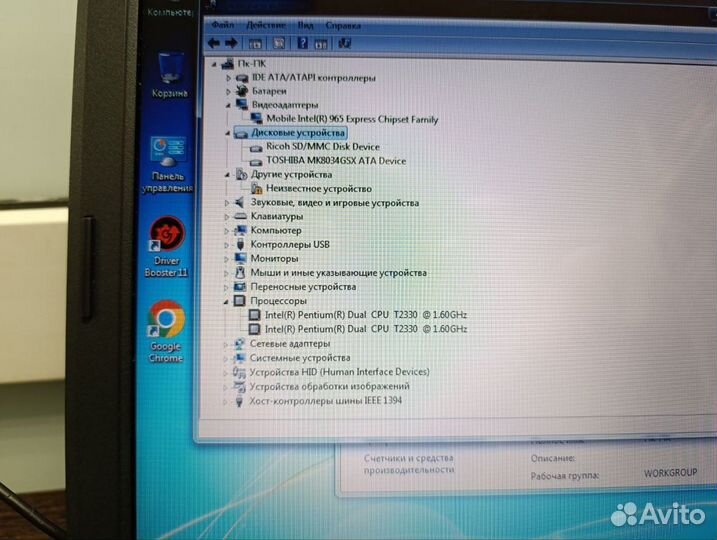The width and height of the screenshot is (717, 540).
Task: Open the Файл menu
Action: pos(223,25)
